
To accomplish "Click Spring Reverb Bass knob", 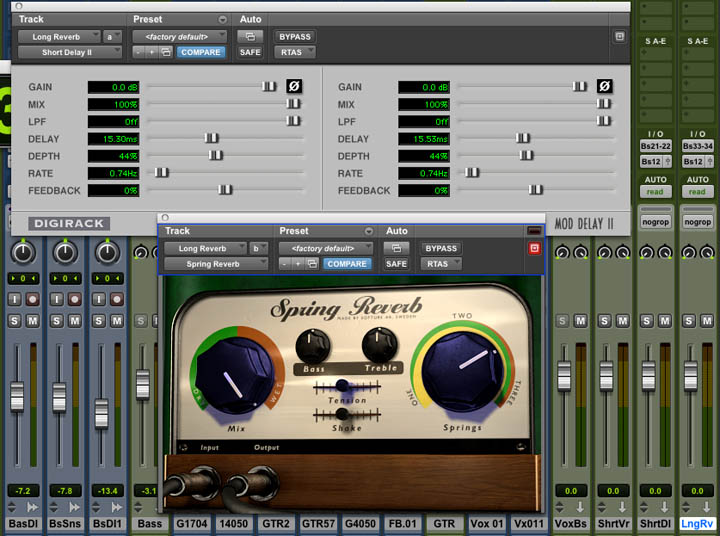I will coord(313,346).
